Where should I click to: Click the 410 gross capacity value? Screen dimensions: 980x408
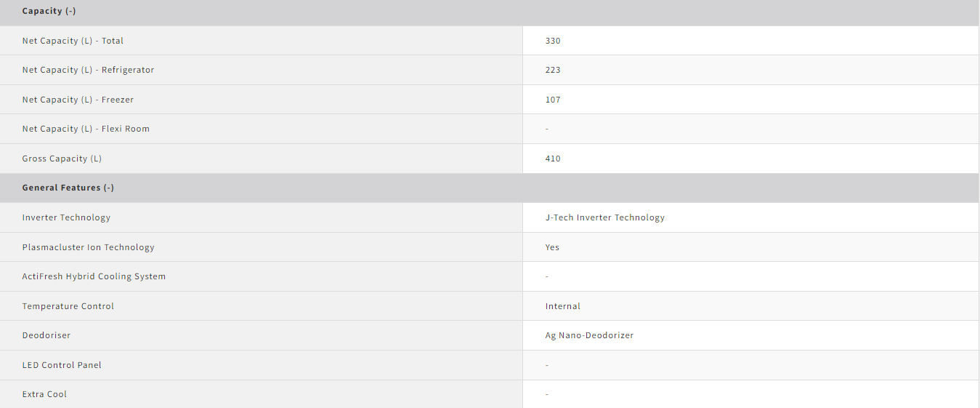click(553, 159)
